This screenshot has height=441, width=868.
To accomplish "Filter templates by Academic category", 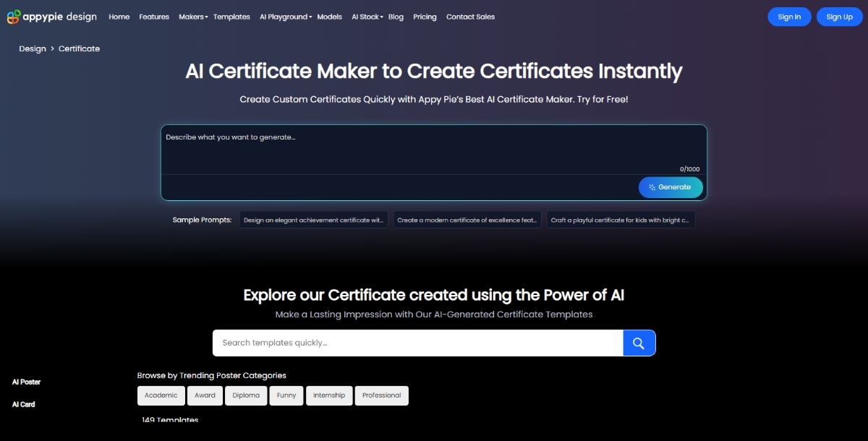I will [x=161, y=395].
